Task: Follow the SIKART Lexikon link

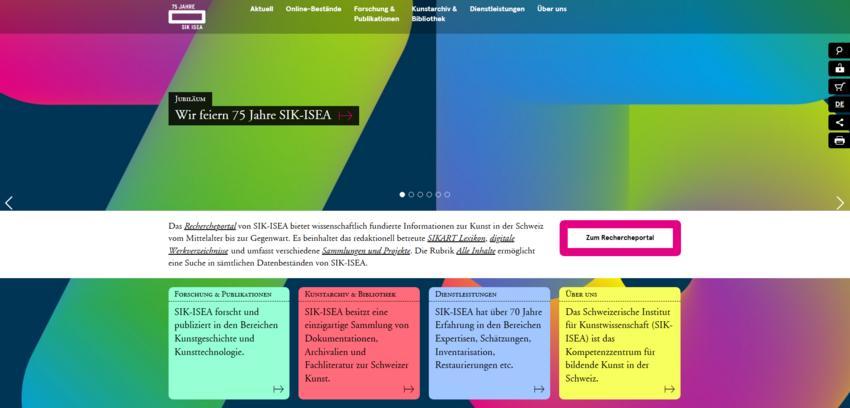Action: pyautogui.click(x=457, y=239)
